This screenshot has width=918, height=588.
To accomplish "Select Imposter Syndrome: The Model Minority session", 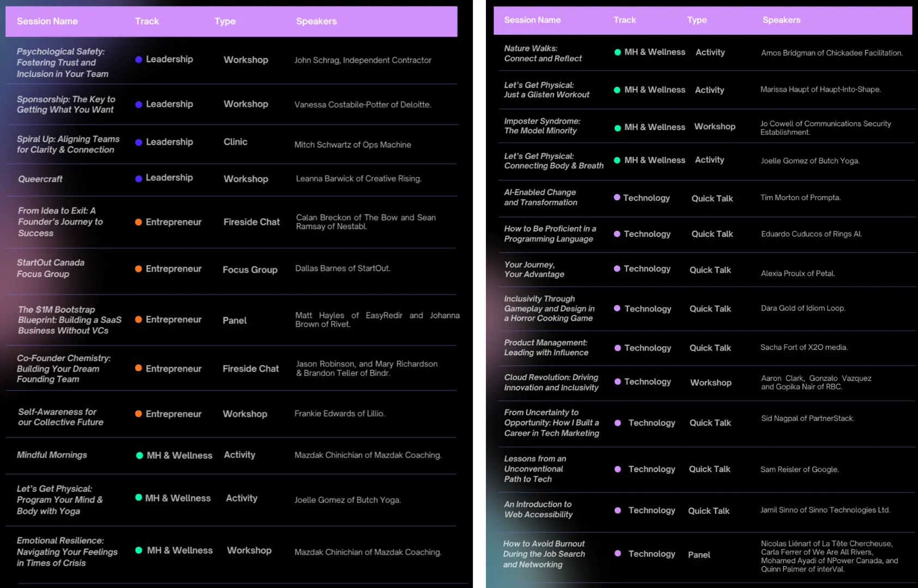I will coord(542,126).
